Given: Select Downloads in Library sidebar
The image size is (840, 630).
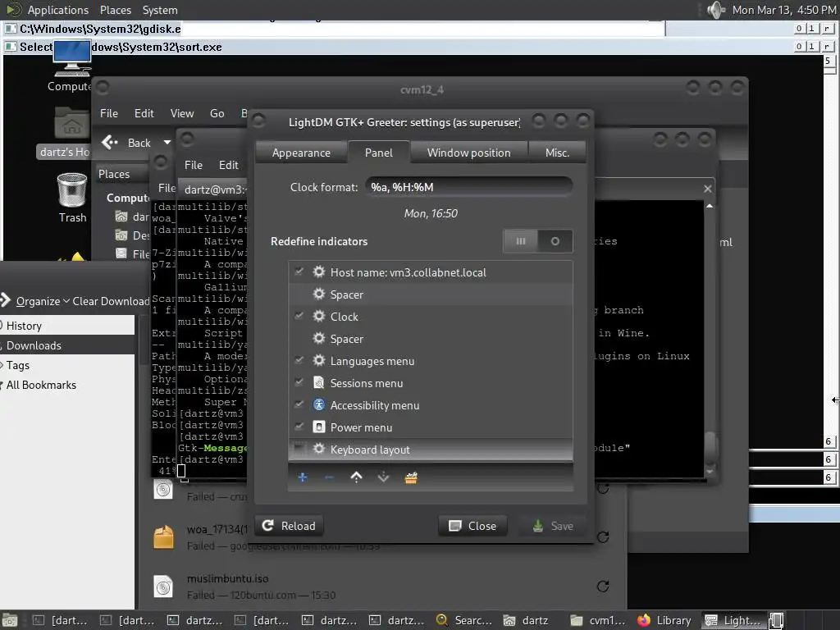Looking at the screenshot, I should pyautogui.click(x=67, y=345).
